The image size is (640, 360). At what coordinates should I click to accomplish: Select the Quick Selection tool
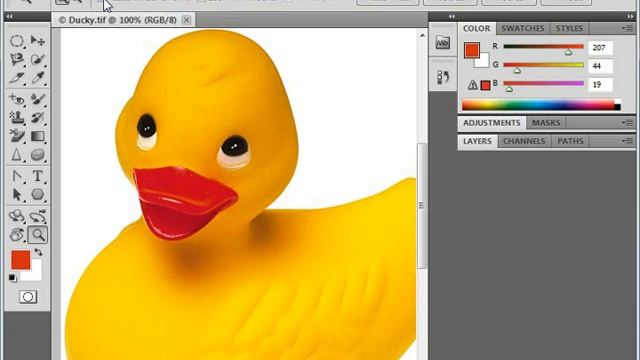point(38,60)
